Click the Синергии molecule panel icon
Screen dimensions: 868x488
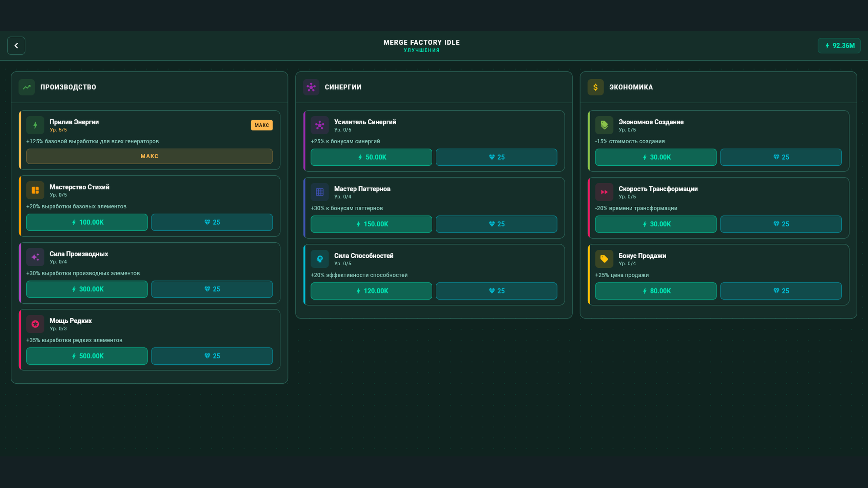pyautogui.click(x=311, y=87)
